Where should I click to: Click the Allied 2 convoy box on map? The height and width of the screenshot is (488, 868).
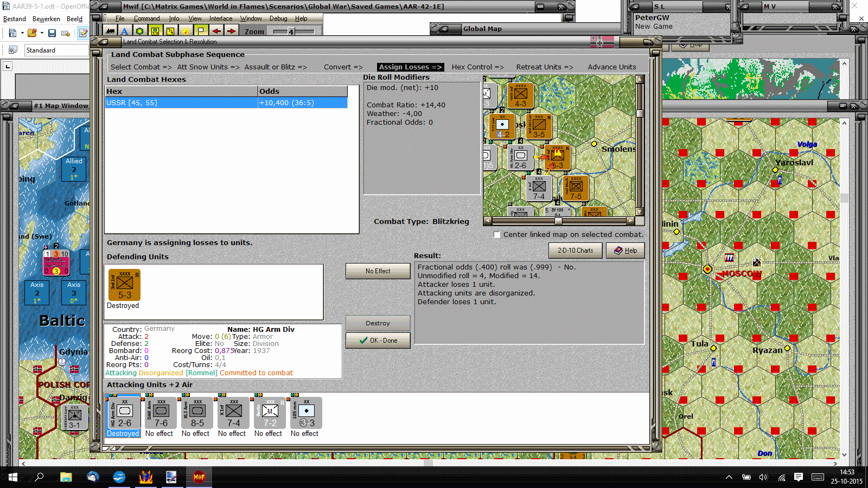[x=74, y=169]
